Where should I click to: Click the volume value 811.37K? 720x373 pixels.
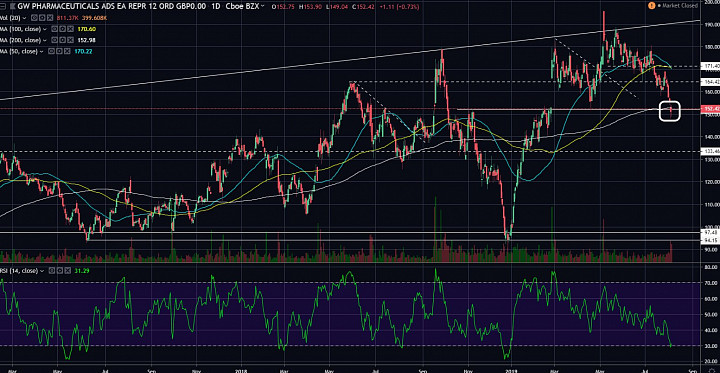68,18
